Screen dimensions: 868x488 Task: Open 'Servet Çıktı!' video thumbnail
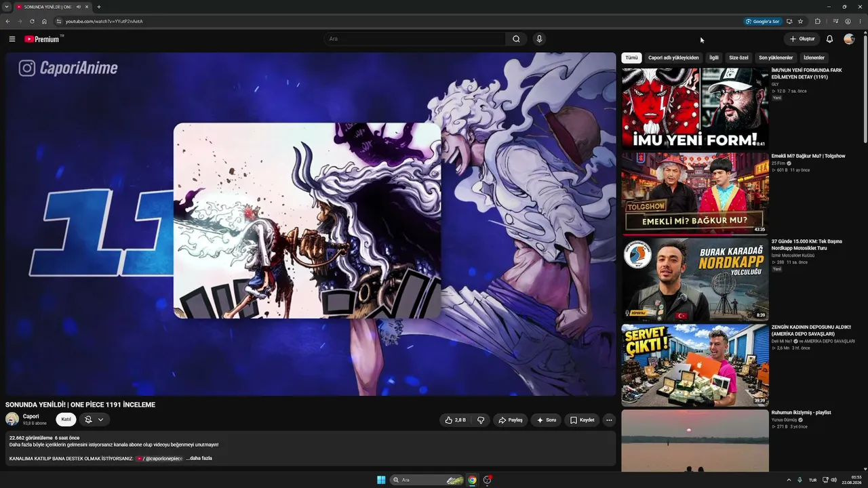(x=695, y=365)
